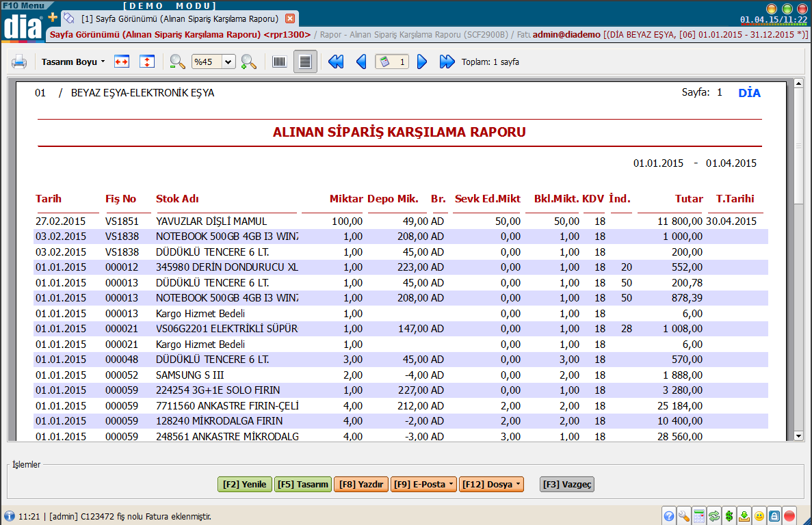The width and height of the screenshot is (812, 525).
Task: Click the info icon beside status message
Action: [x=10, y=516]
